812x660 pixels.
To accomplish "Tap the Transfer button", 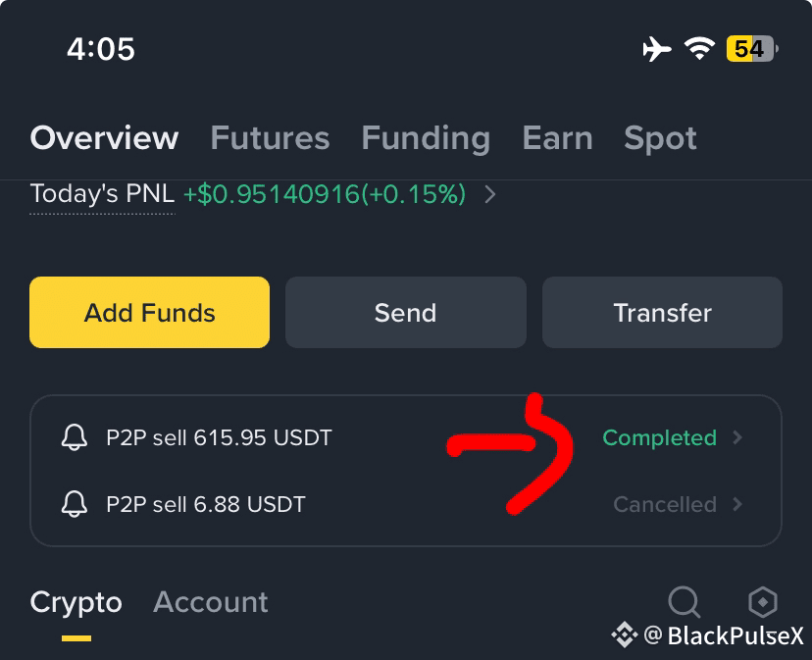I will click(662, 313).
